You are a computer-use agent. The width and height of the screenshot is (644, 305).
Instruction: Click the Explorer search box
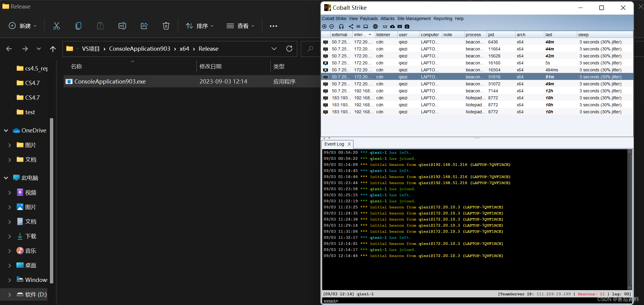click(310, 49)
